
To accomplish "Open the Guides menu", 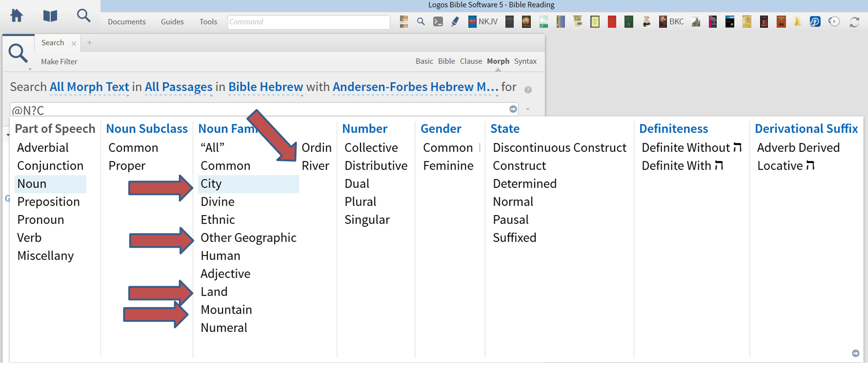I will [172, 22].
